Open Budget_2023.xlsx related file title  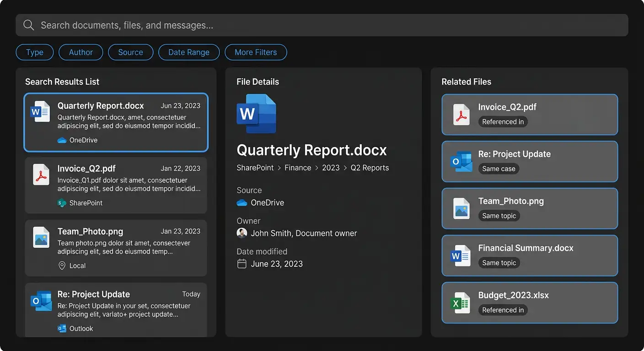click(x=514, y=295)
